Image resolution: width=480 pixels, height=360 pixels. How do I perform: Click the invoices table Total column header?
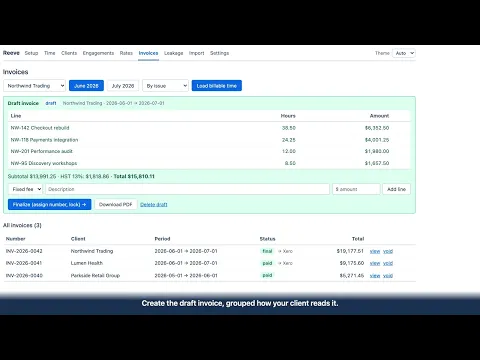(358, 239)
